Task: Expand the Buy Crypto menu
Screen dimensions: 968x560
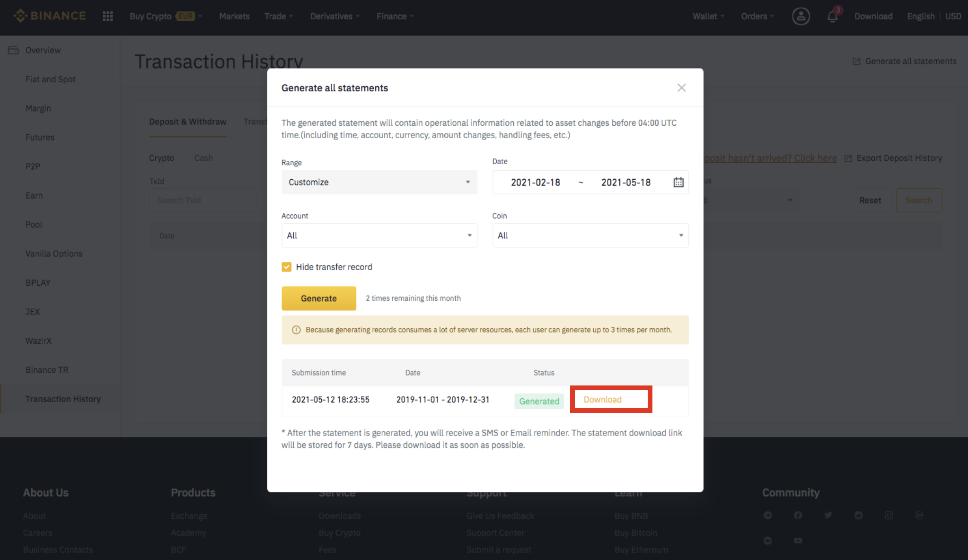Action: tap(166, 16)
